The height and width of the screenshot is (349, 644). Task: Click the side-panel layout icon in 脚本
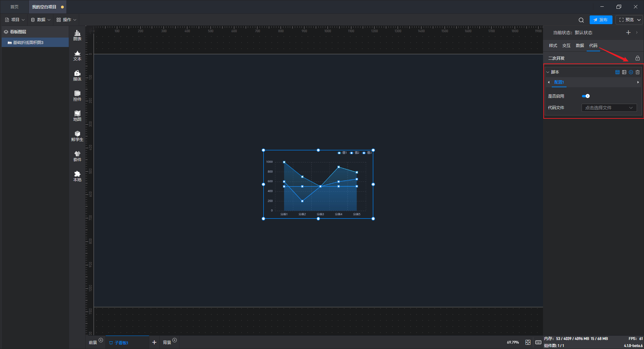[x=624, y=72]
